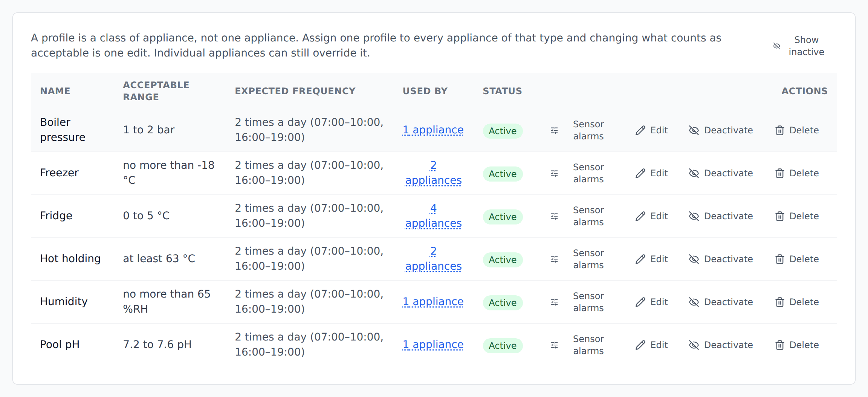Open Sensor alarms for Fridge

click(577, 216)
